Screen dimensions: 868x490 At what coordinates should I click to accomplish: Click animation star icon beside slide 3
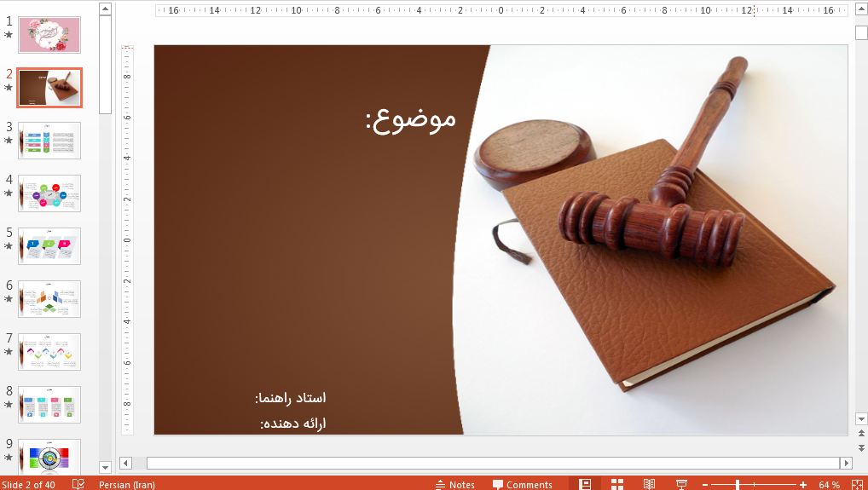(x=9, y=140)
